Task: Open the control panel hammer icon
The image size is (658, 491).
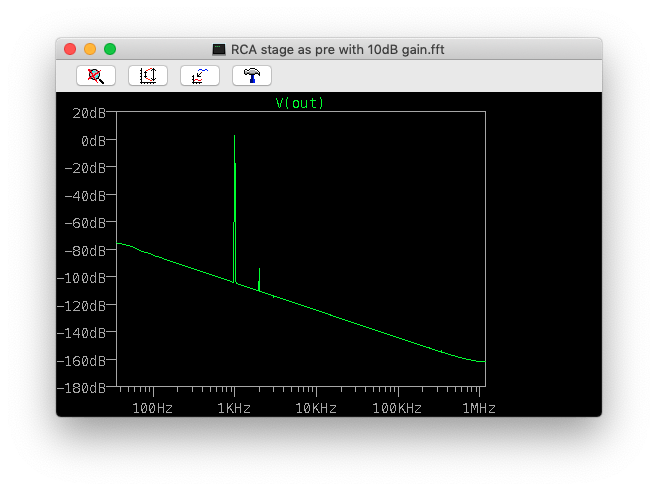Action: click(252, 76)
